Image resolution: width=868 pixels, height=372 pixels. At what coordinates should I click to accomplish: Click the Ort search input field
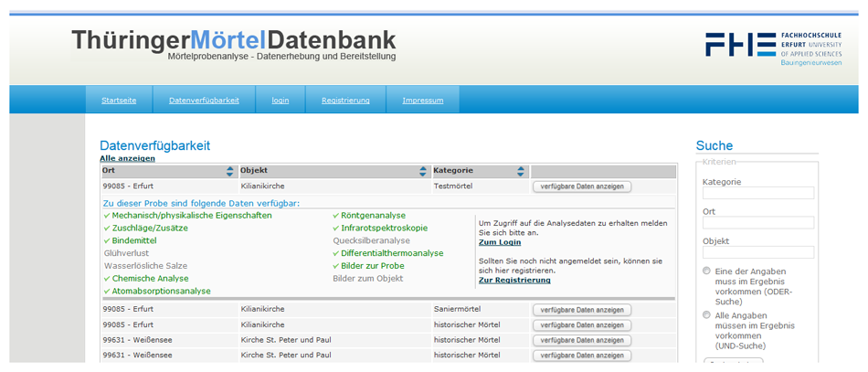(757, 222)
